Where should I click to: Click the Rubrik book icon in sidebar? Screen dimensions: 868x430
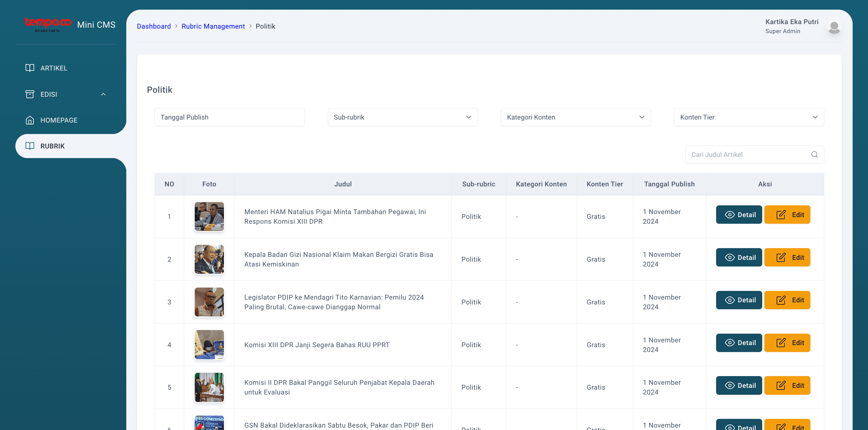pos(30,146)
